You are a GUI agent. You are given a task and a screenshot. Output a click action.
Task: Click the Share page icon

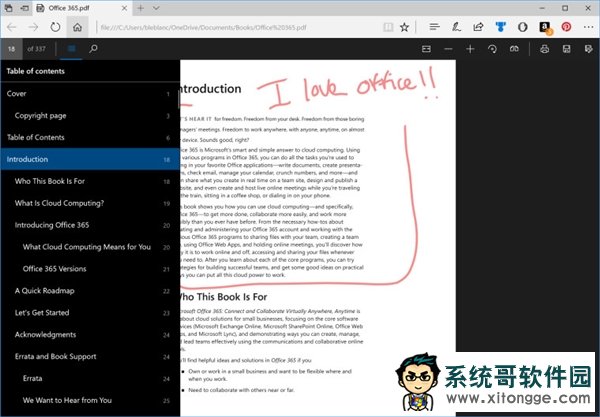[x=478, y=27]
